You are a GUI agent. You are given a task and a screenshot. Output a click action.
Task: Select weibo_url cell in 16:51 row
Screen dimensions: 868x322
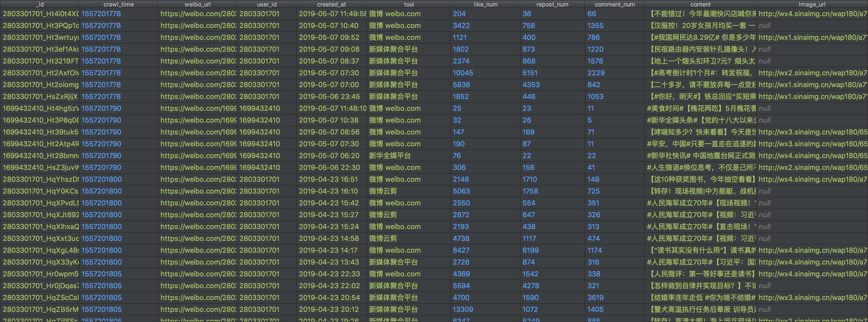197,179
